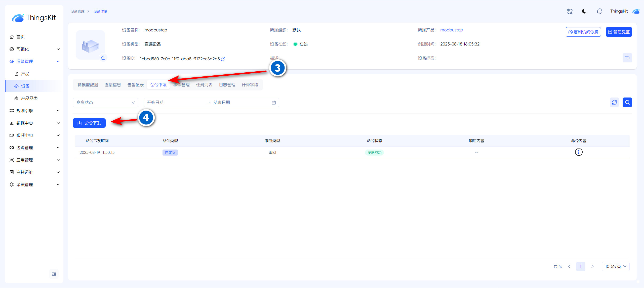Refresh the command list
The image size is (644, 288).
click(614, 102)
